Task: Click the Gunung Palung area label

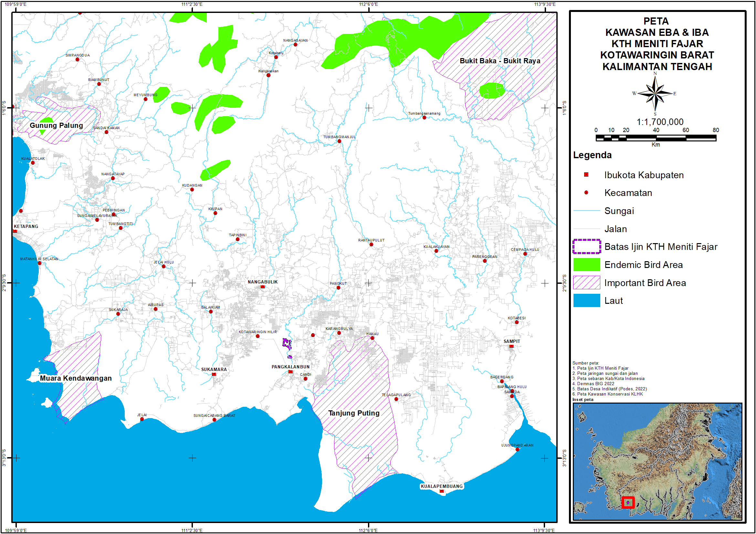Action: (56, 125)
